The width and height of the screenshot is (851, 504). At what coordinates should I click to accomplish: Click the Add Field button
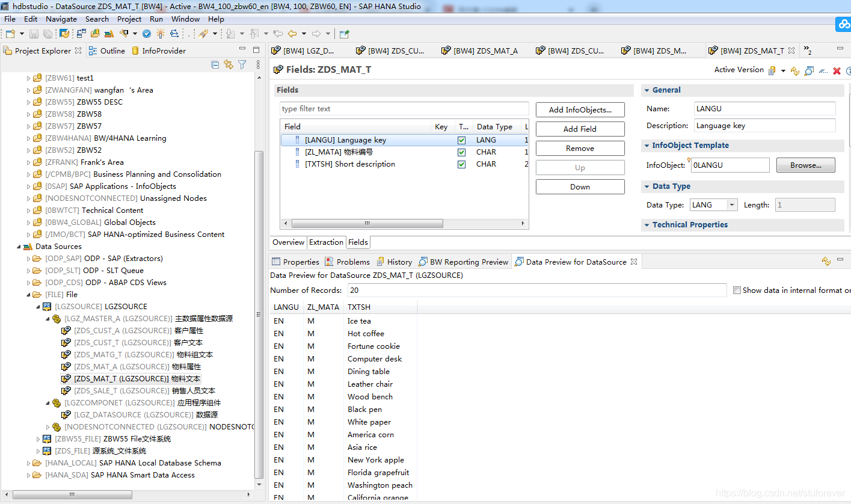580,129
